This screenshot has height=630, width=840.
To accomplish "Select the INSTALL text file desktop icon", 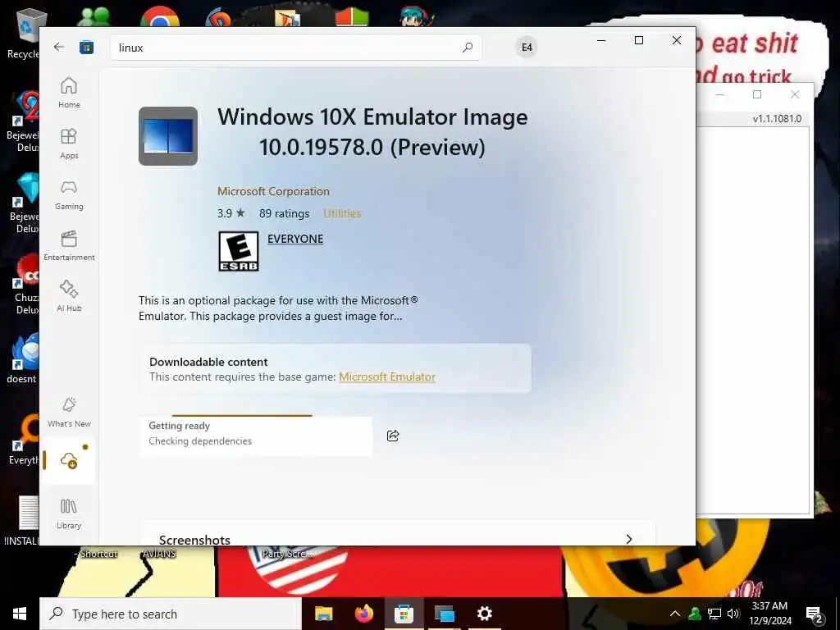I will [x=22, y=520].
